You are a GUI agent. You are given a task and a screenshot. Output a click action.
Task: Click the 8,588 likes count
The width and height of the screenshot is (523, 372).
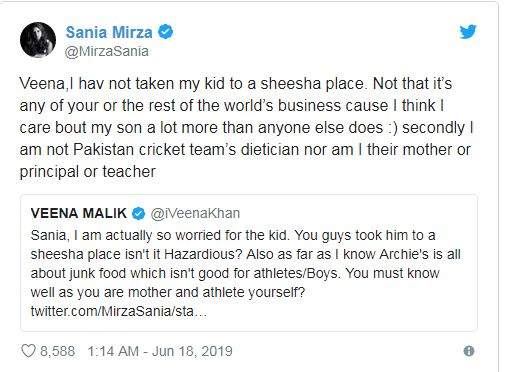click(x=57, y=351)
